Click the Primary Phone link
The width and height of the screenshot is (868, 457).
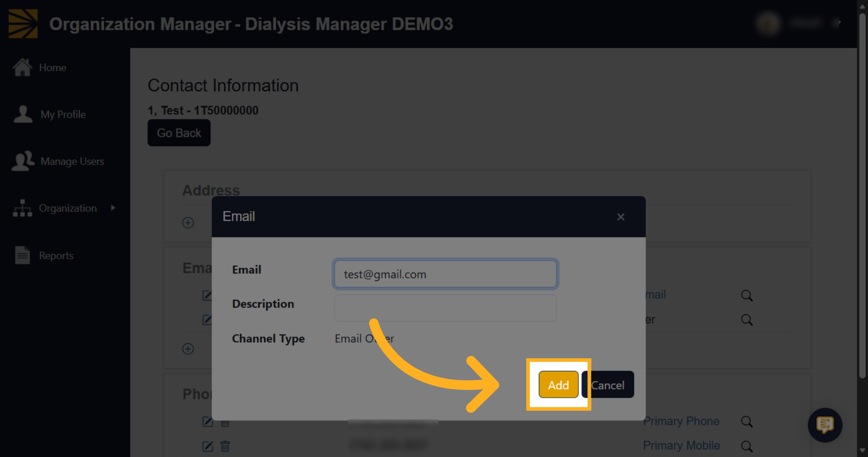point(681,421)
